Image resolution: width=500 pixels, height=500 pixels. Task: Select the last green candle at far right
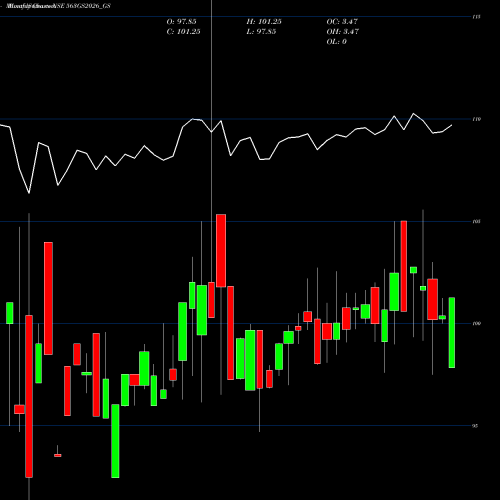pos(452,333)
